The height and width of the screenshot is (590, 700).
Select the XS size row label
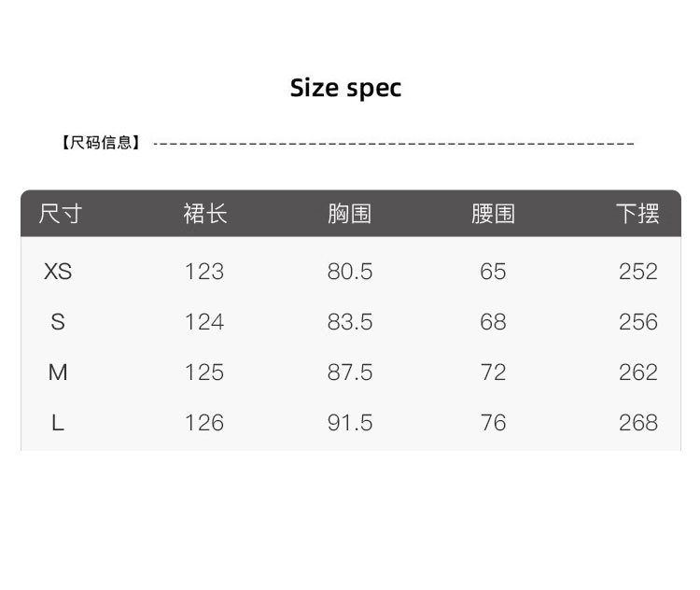pyautogui.click(x=58, y=272)
